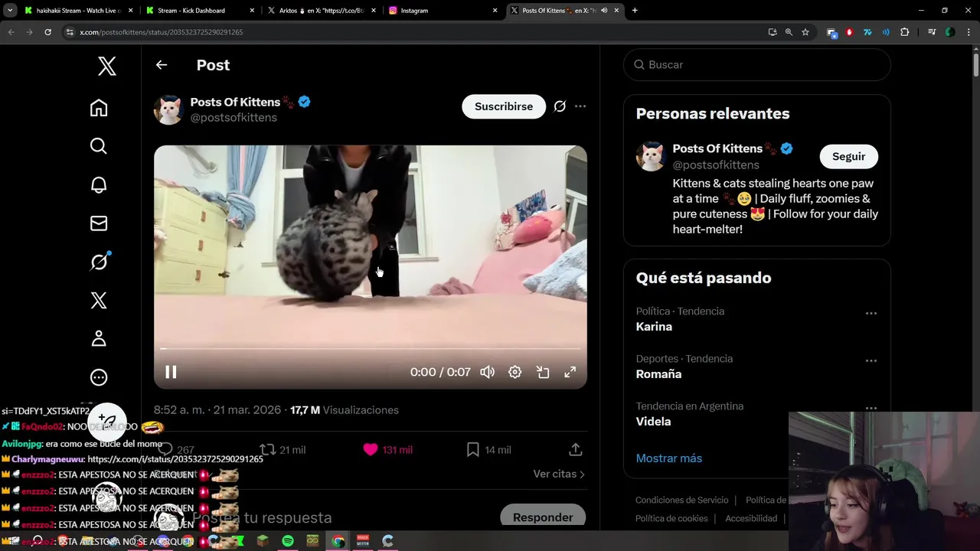This screenshot has height=551, width=980.
Task: Open Minecraft block icon in taskbar
Action: click(263, 541)
